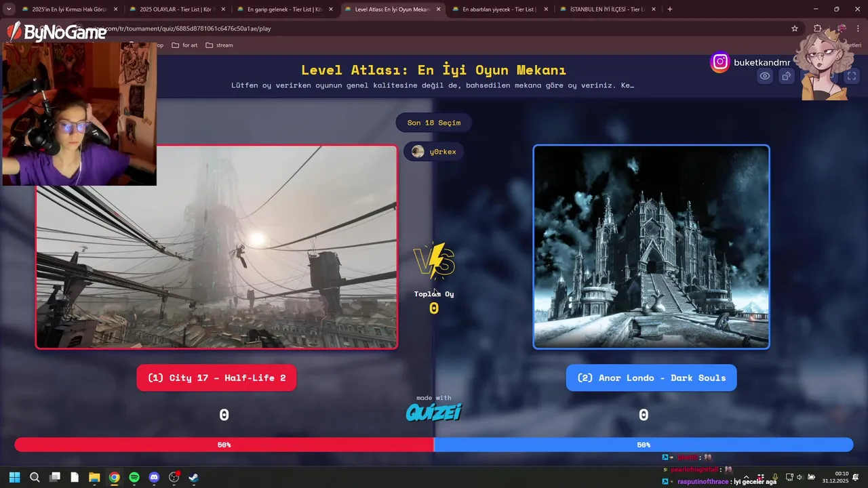
Task: Close the 'En garip gelenek' browser tab
Action: 331,9
